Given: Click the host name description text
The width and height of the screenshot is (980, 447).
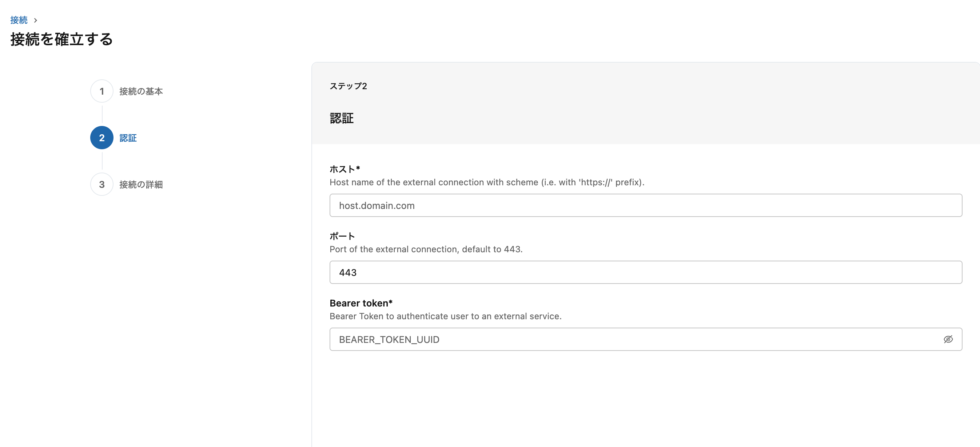Looking at the screenshot, I should (x=487, y=182).
